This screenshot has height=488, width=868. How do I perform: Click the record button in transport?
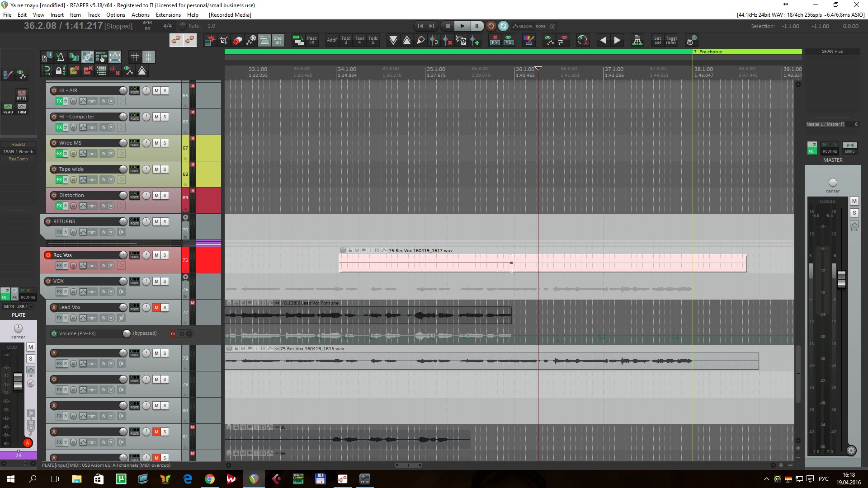491,26
